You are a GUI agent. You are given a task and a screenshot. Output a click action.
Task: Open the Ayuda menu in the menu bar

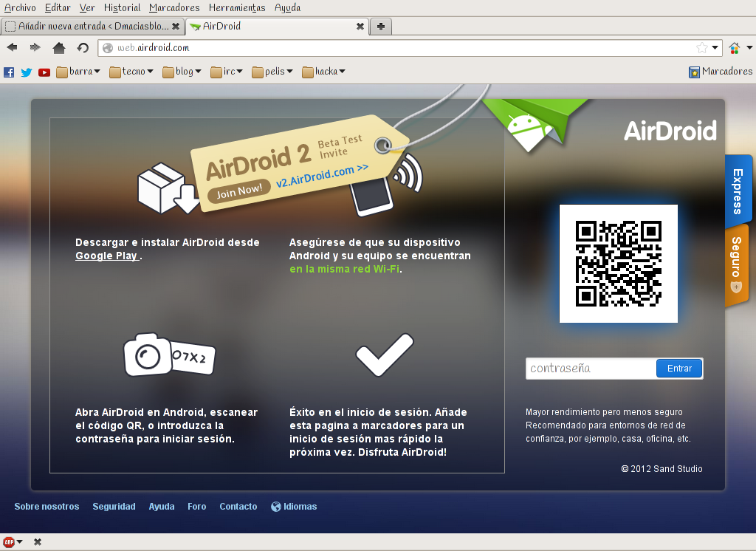[x=288, y=7]
